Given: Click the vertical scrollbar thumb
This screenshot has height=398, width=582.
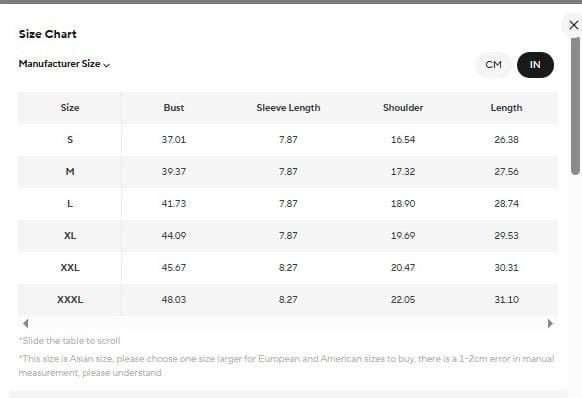Looking at the screenshot, I should click(575, 106).
